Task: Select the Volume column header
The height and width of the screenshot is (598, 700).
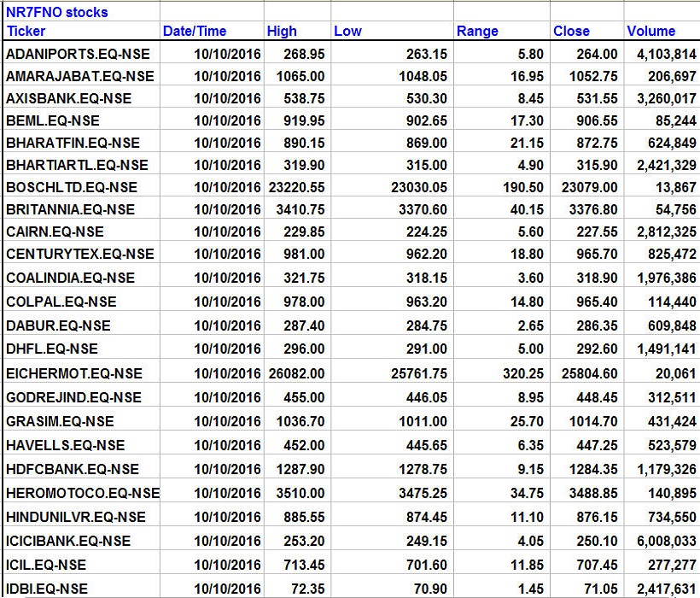Action: tap(650, 32)
